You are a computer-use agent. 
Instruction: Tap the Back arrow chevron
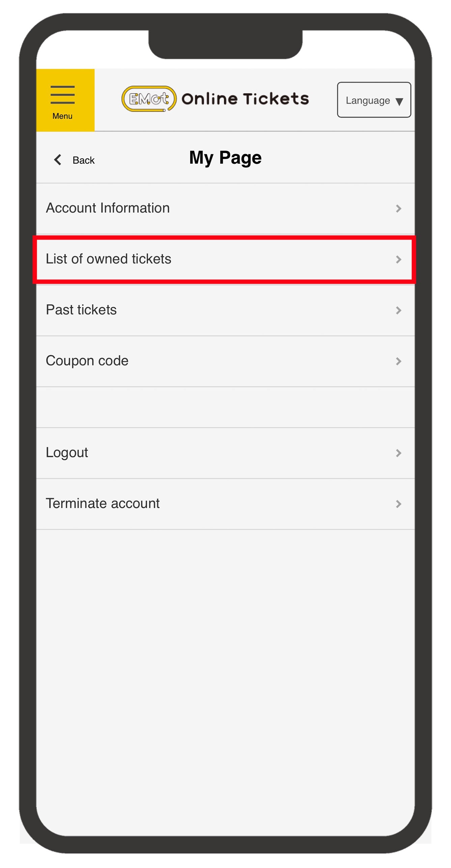(58, 160)
